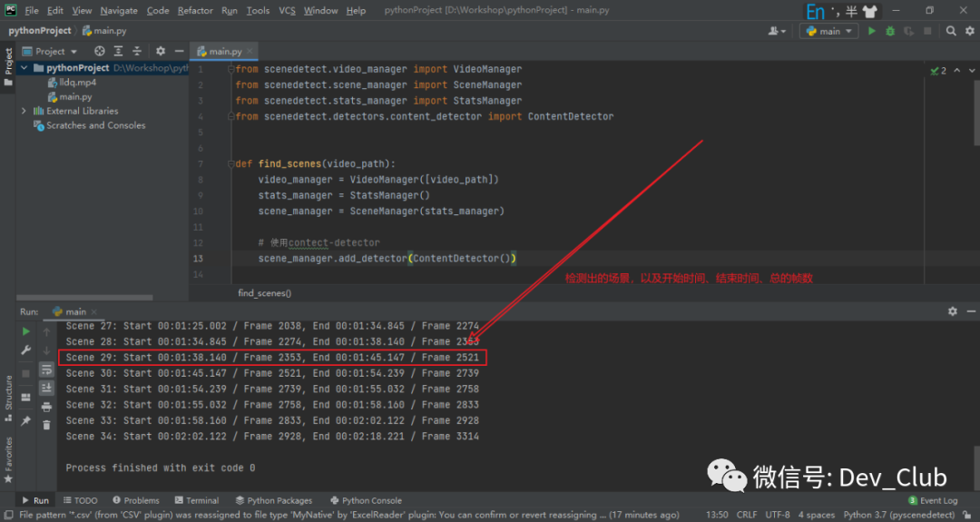Screen dimensions: 980x522
Task: Toggle Soft-Wrap in the Run console
Action: 46,370
